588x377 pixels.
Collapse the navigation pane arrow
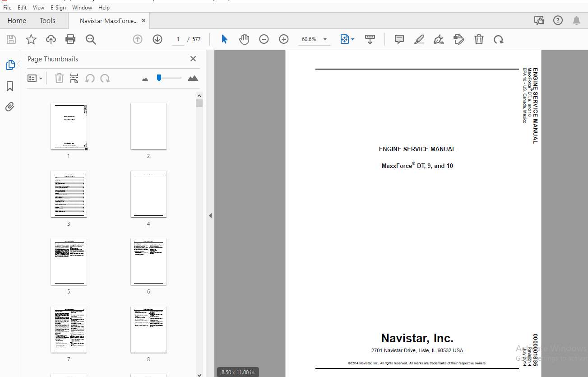pyautogui.click(x=210, y=216)
